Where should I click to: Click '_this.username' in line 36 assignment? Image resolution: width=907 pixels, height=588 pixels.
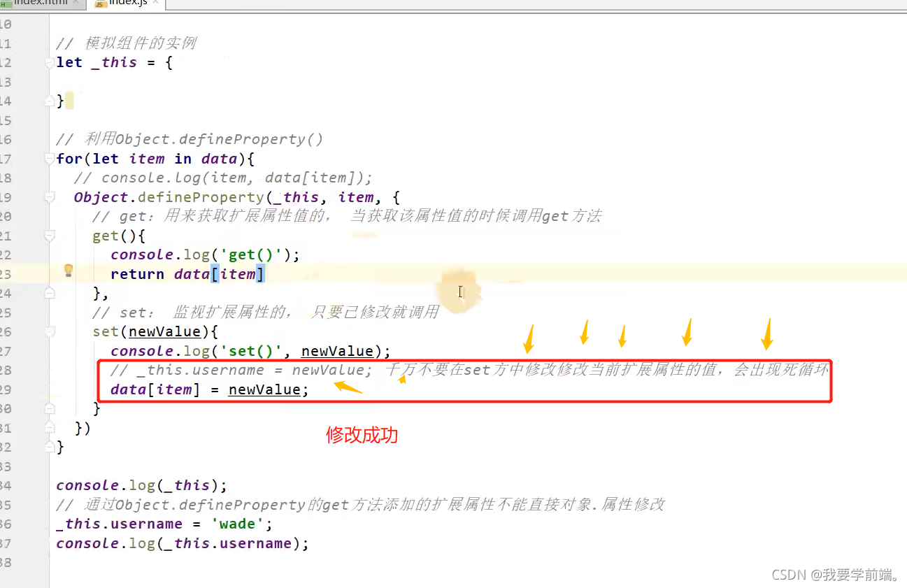pyautogui.click(x=119, y=524)
